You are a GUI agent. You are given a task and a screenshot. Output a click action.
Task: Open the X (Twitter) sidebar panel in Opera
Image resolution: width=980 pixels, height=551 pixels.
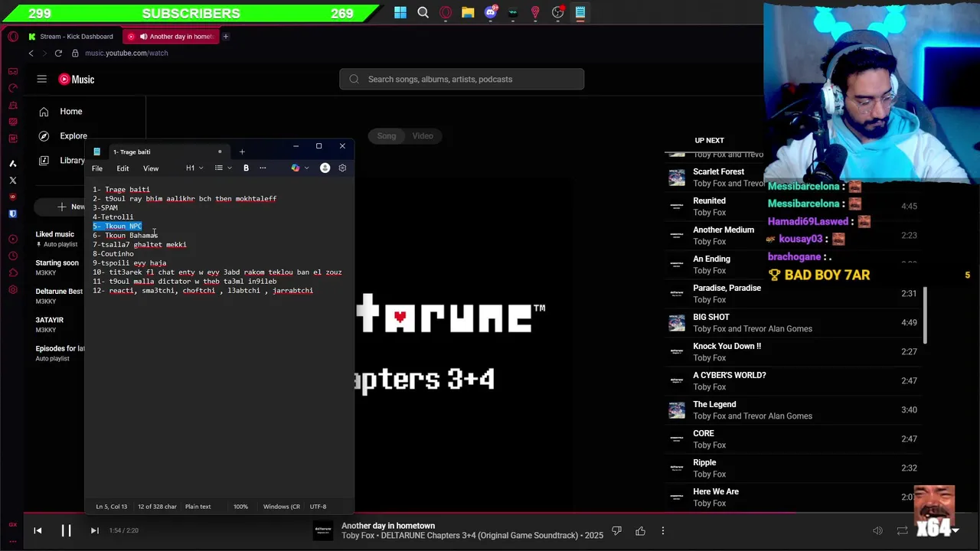coord(12,181)
